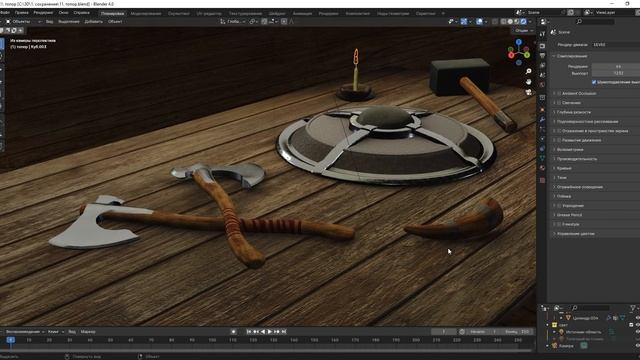Collapse the свет collection in outliner

(548, 325)
